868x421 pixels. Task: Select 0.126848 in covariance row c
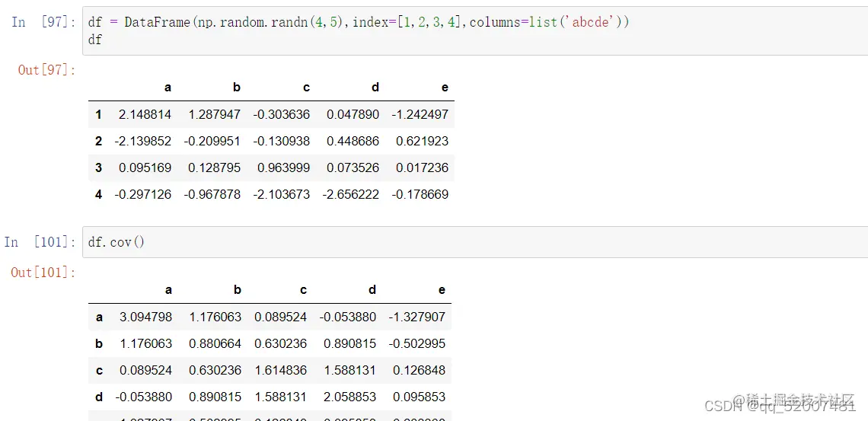pos(419,370)
